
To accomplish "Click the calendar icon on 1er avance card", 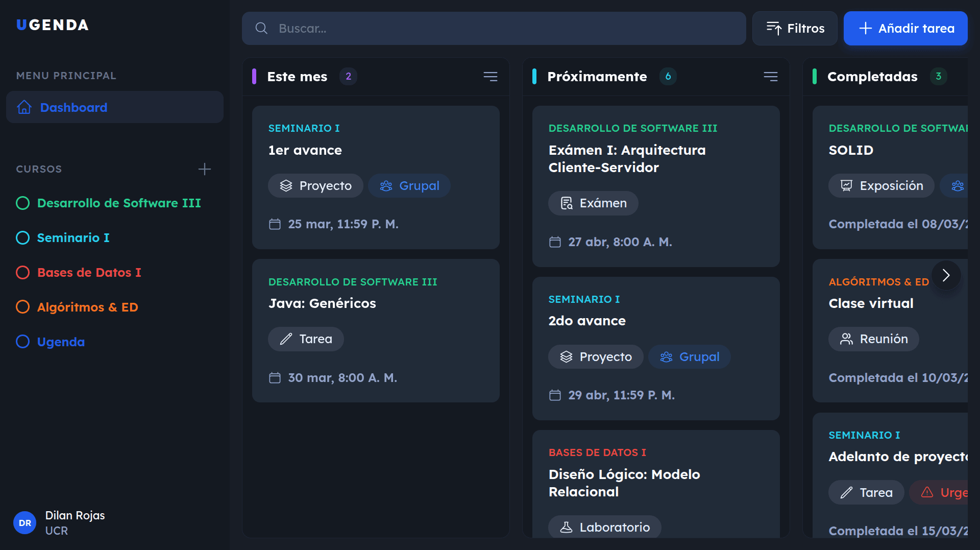I will [x=275, y=224].
